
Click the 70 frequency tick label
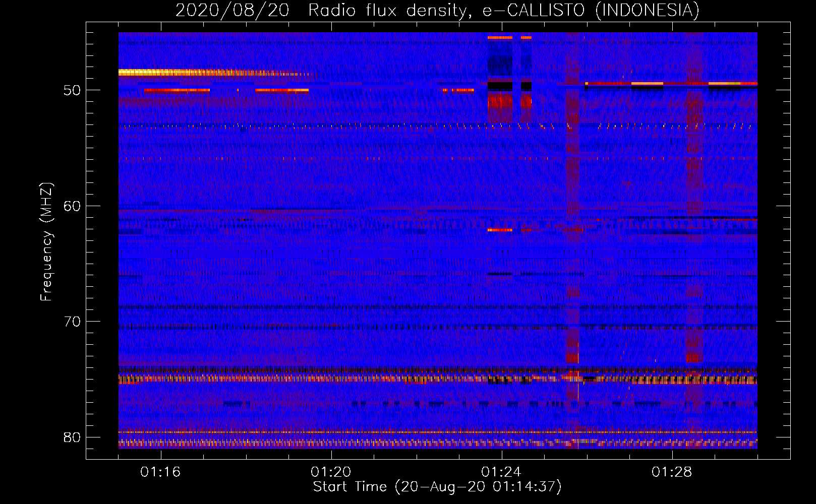[x=72, y=322]
